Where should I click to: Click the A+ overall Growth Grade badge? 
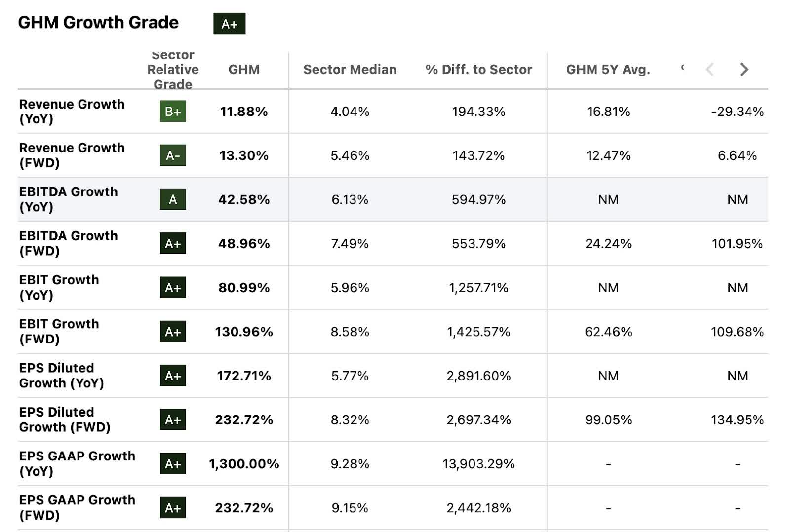pos(229,24)
